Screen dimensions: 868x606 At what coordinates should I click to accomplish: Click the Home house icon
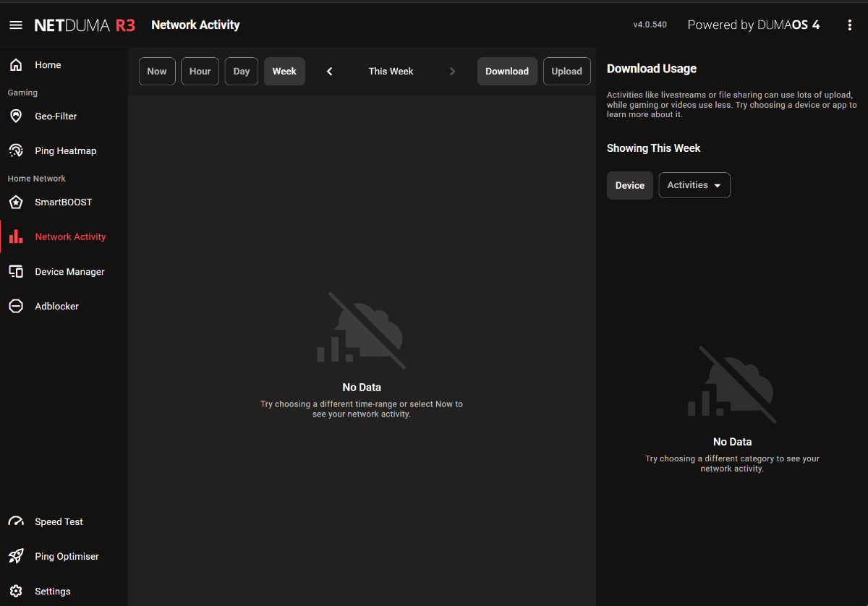click(x=16, y=65)
